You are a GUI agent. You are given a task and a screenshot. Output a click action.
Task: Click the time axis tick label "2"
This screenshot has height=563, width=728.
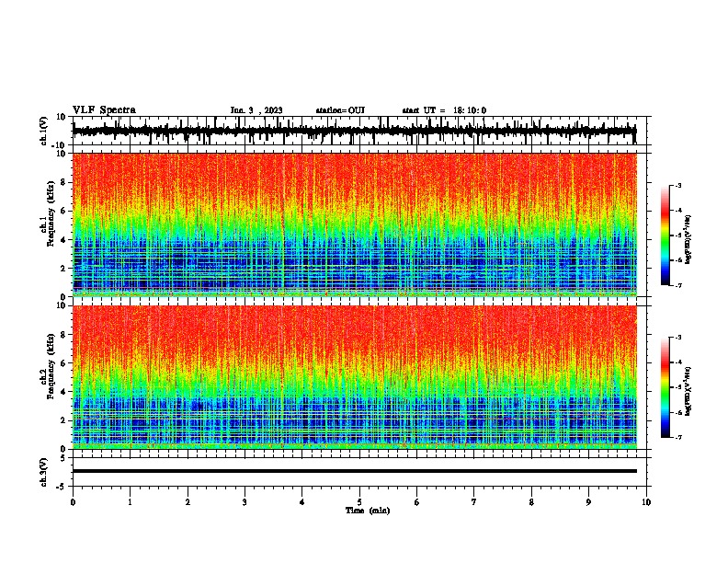click(x=188, y=502)
